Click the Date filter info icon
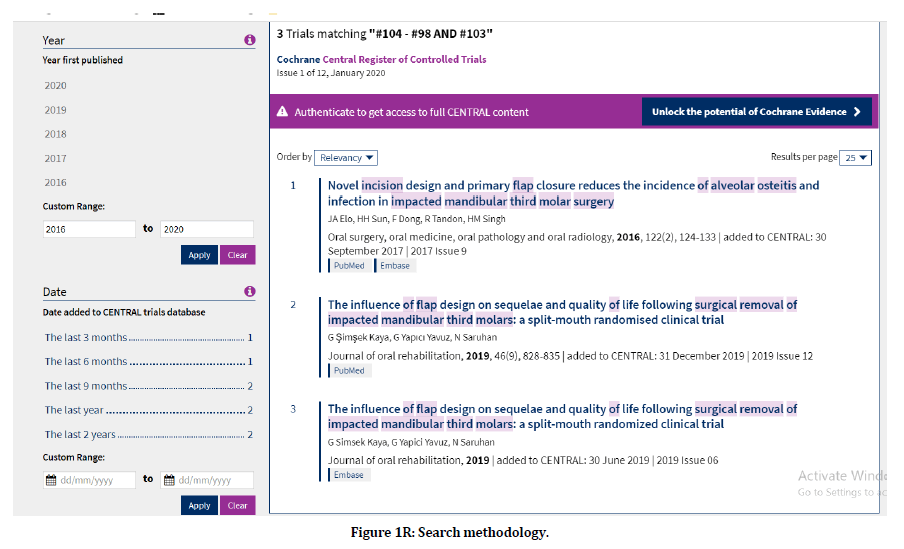The width and height of the screenshot is (904, 549). (249, 292)
